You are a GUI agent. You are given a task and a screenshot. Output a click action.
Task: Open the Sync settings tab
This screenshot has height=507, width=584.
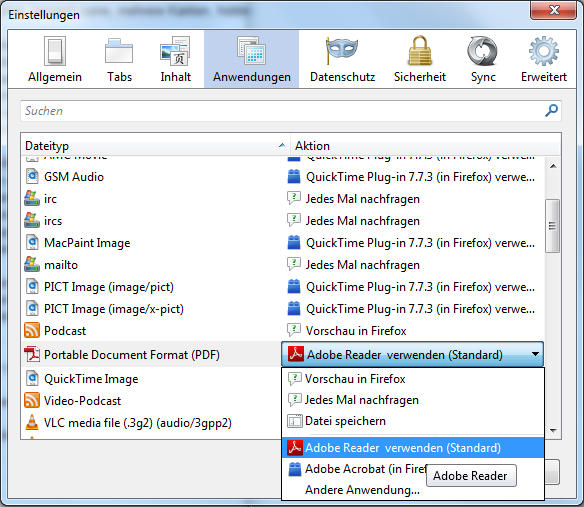pyautogui.click(x=483, y=59)
